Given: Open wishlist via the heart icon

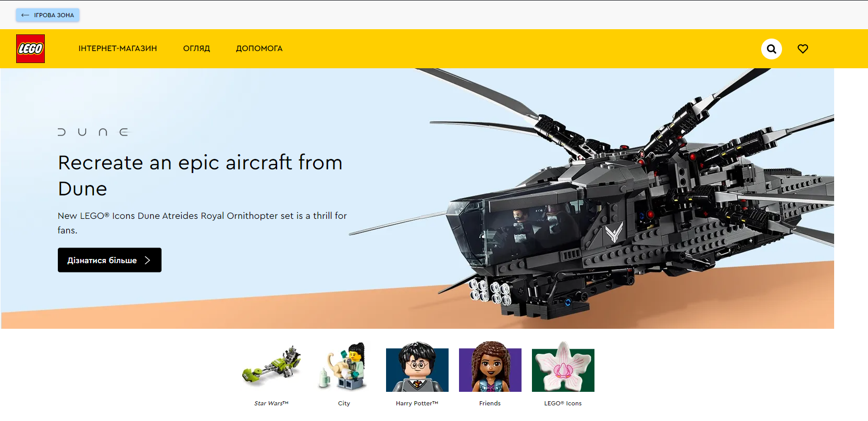Looking at the screenshot, I should tap(802, 49).
